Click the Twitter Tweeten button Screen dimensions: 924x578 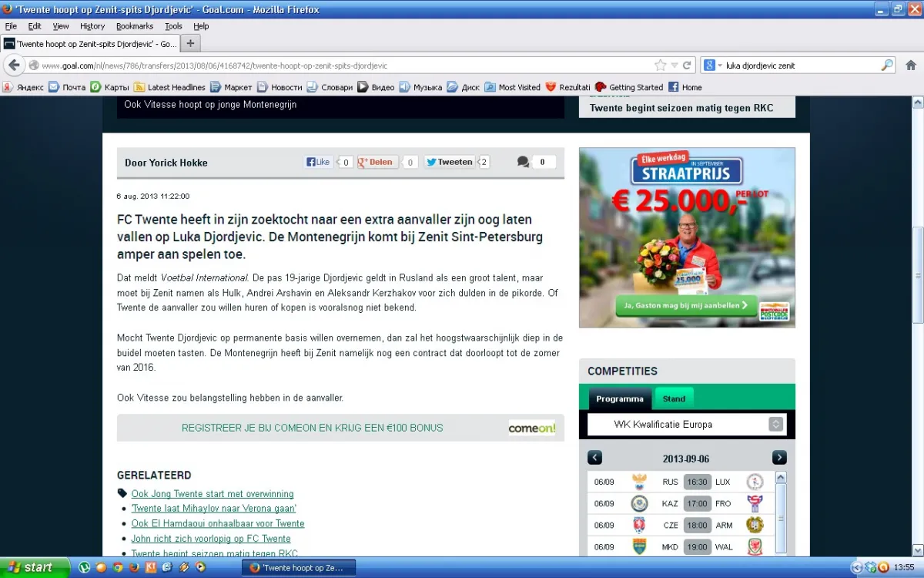coord(450,162)
